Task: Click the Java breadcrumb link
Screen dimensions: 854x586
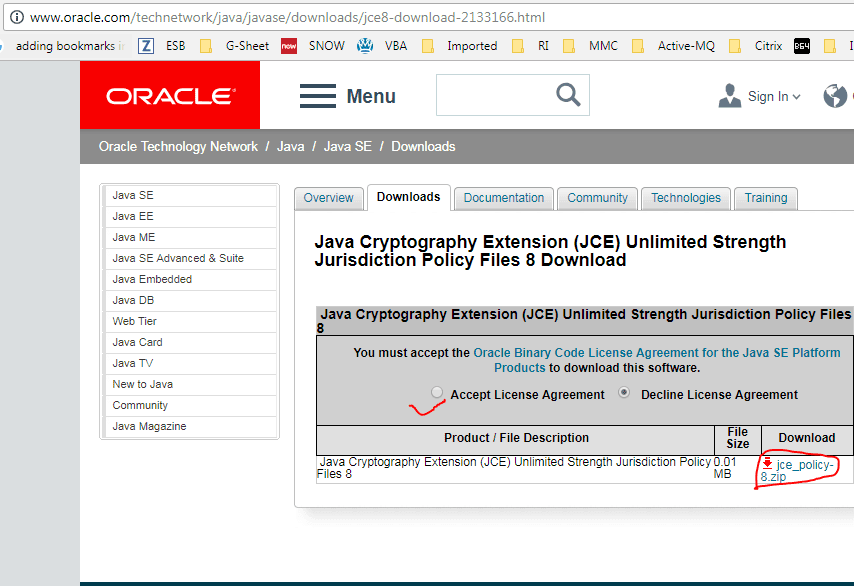Action: (290, 146)
